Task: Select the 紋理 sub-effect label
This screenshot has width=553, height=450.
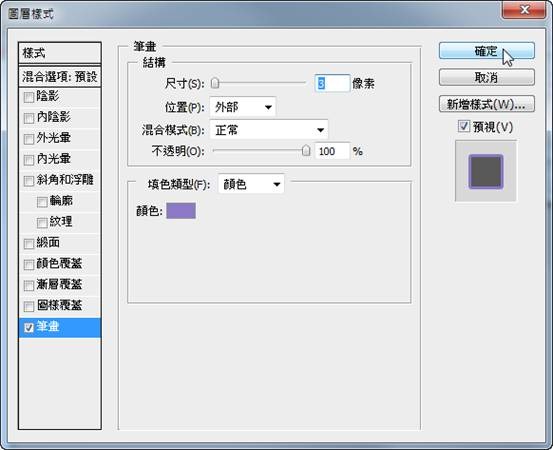Action: [x=61, y=221]
